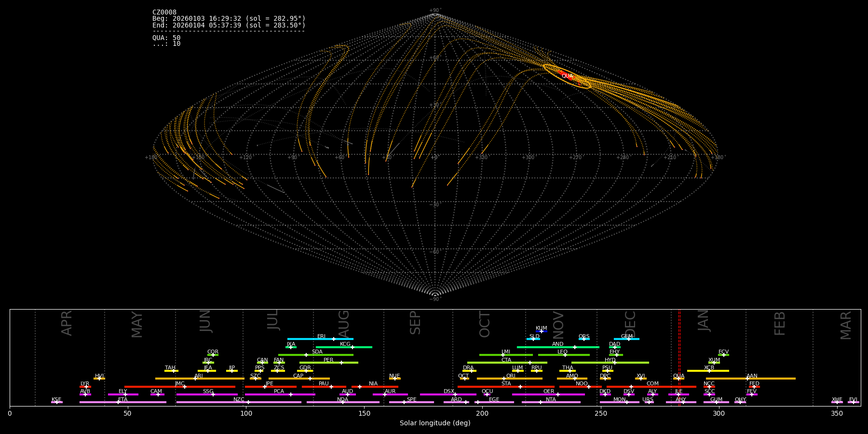Select the NZC shower bar in the timeline
Viewport: 868px width, 434px height.
pos(239,402)
